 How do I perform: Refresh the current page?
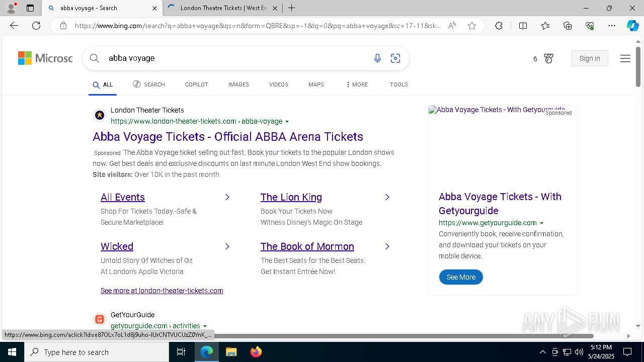[x=36, y=26]
